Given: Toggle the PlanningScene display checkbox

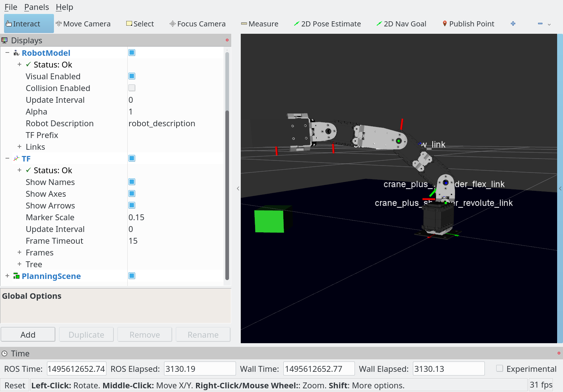Looking at the screenshot, I should pos(132,276).
